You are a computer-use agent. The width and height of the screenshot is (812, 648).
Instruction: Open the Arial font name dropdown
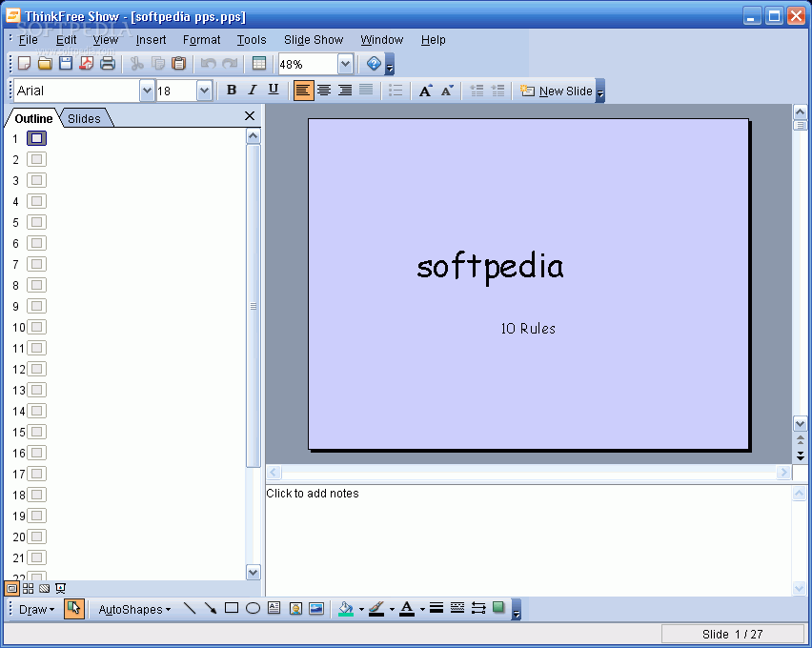pos(147,91)
